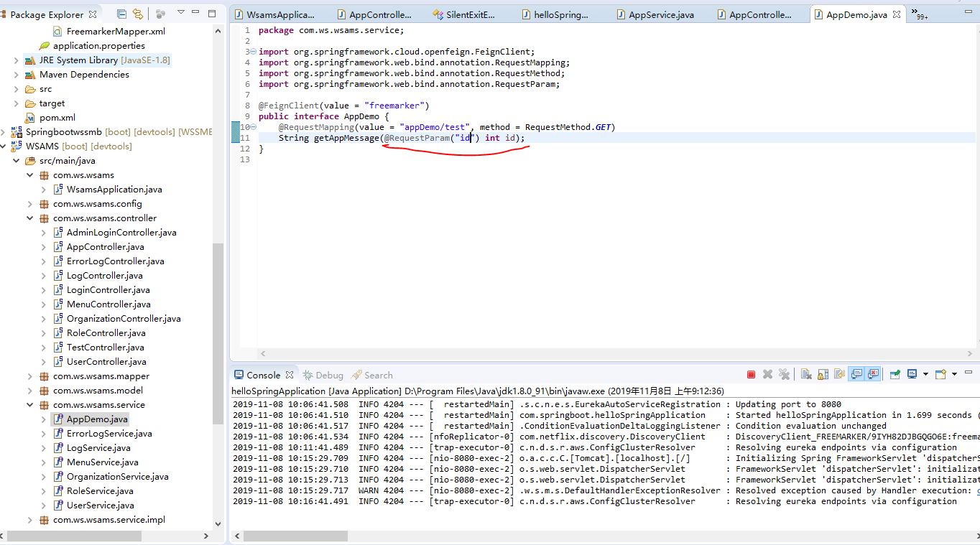Image resolution: width=980 pixels, height=545 pixels.
Task: Toggle show console on standard output change
Action: [x=856, y=373]
